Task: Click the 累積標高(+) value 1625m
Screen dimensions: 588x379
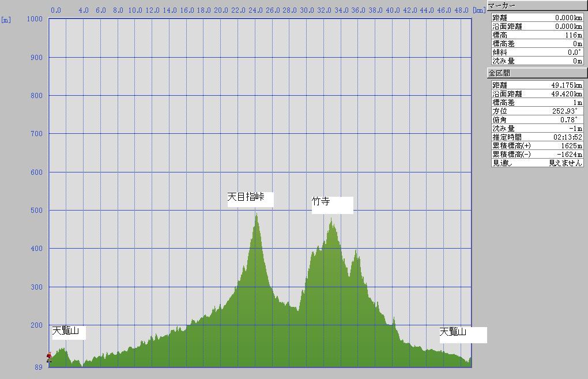Action: click(569, 146)
